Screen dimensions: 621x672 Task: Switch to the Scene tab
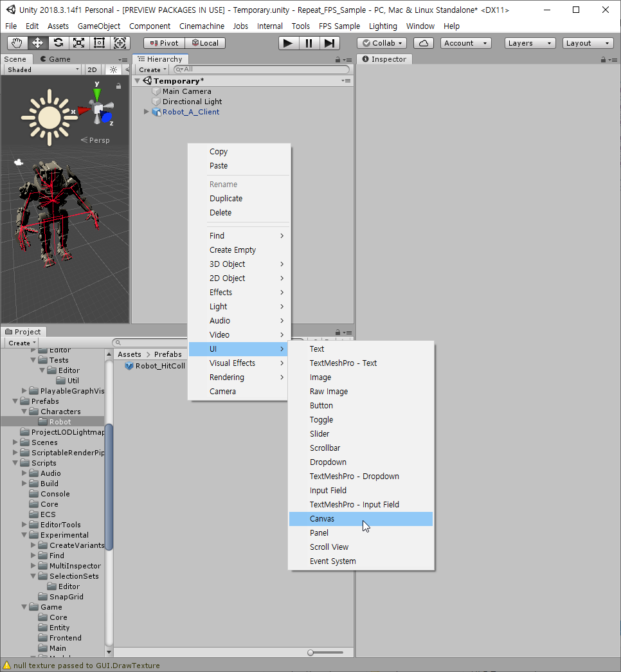point(15,59)
